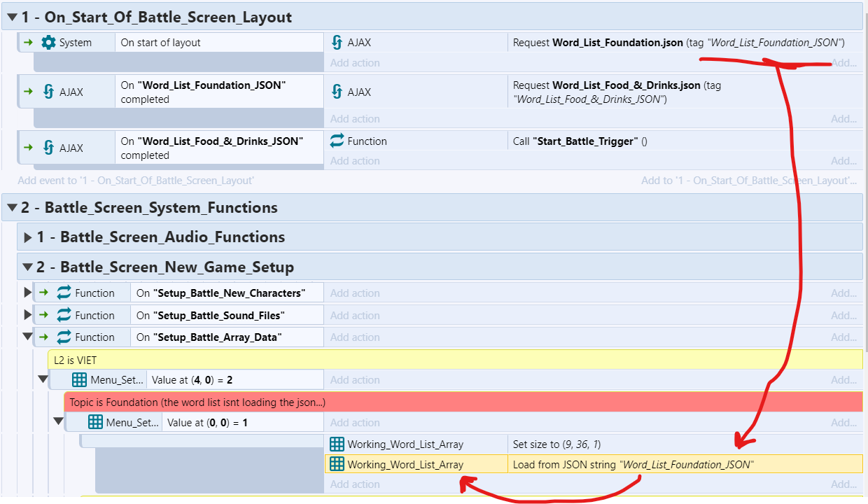Collapse the Setup_Battle_Array_Data function event

28,337
